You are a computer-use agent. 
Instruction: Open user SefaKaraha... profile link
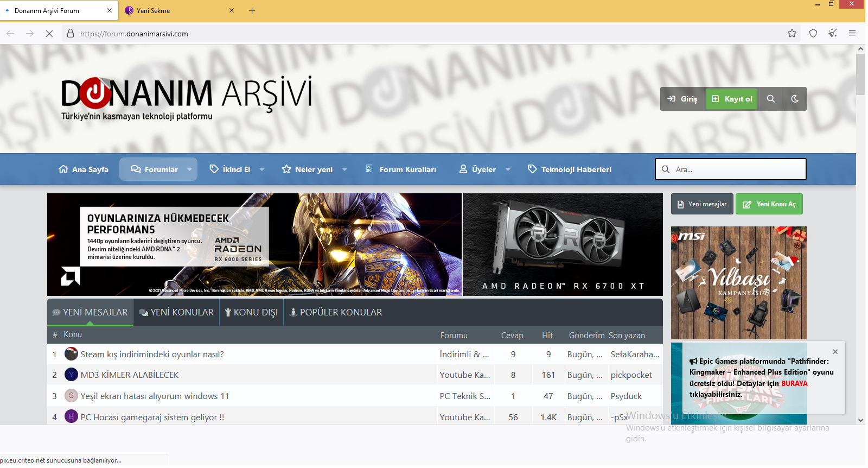point(635,355)
